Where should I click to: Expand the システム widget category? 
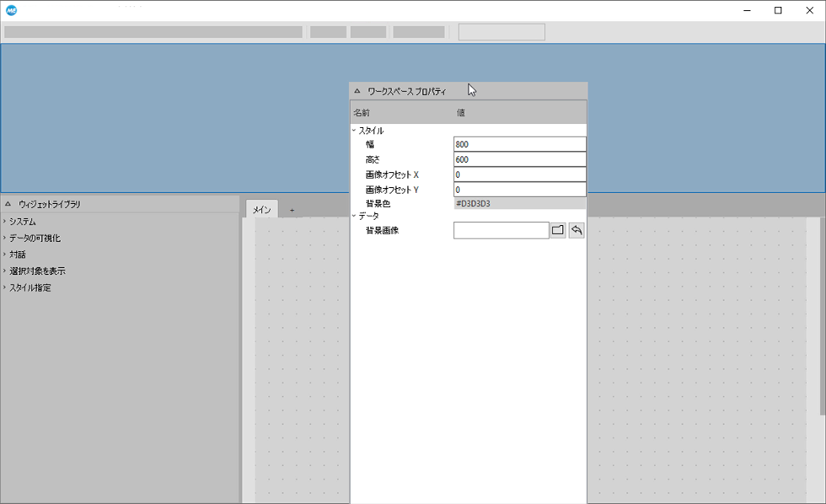(5, 221)
